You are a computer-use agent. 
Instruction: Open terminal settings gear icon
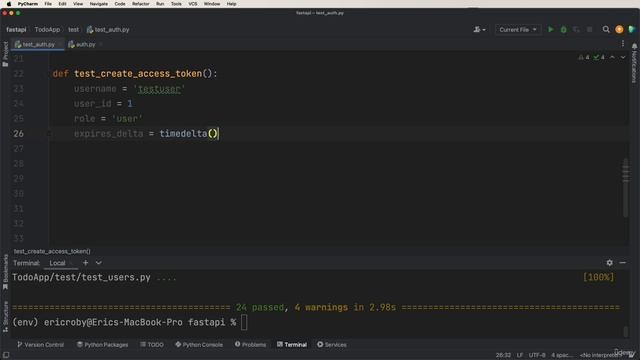tap(609, 263)
